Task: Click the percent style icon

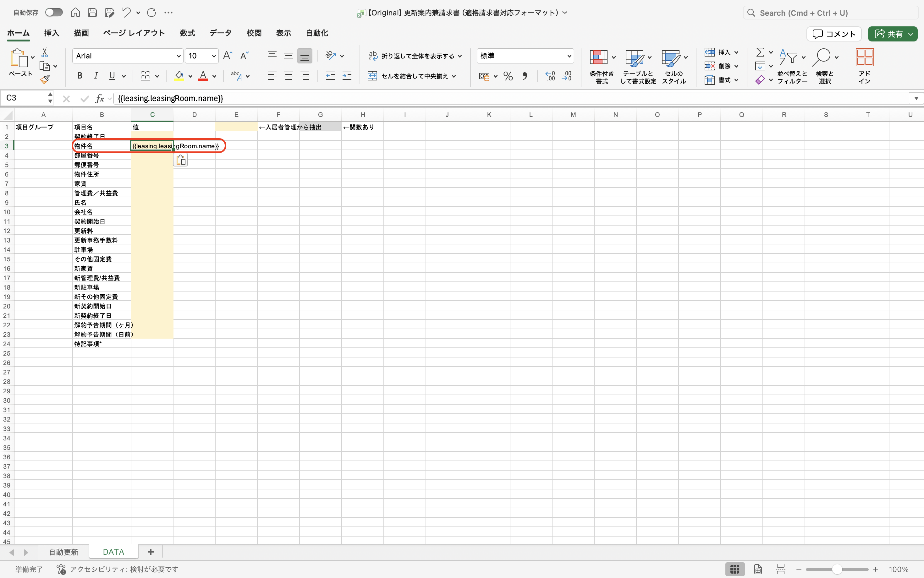Action: (x=508, y=76)
